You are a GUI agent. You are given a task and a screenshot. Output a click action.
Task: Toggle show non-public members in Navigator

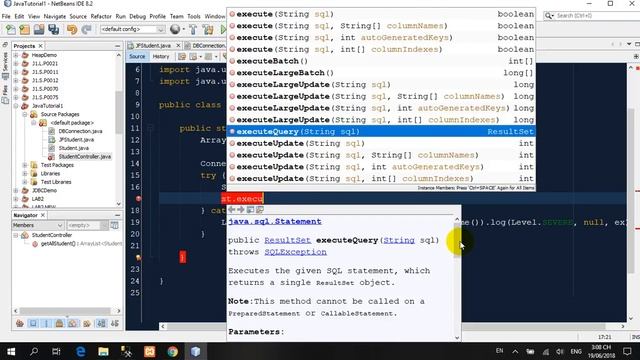60,324
